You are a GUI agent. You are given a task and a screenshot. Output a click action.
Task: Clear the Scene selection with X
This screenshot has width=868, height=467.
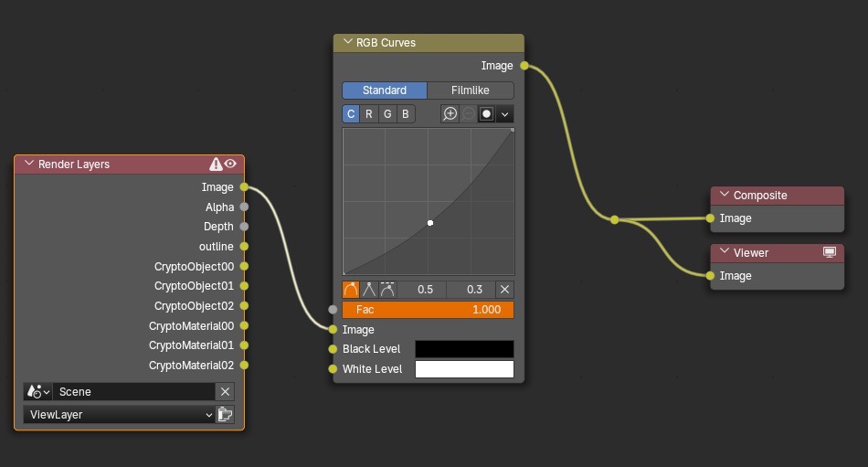click(226, 392)
